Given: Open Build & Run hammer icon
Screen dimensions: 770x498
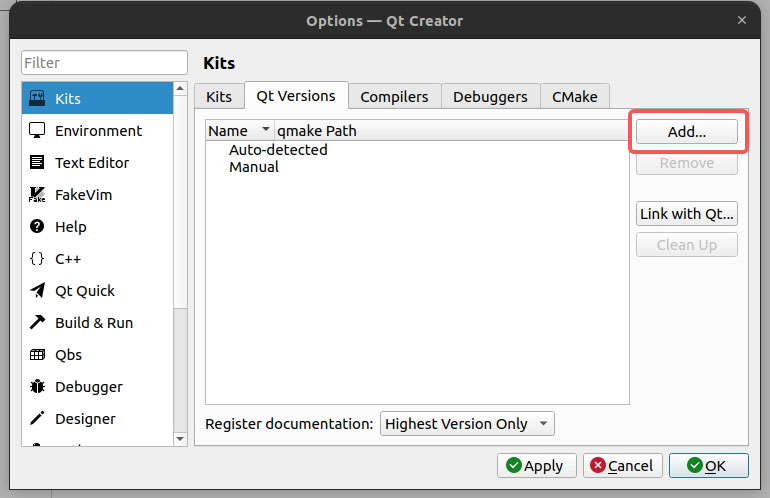Looking at the screenshot, I should tap(37, 322).
